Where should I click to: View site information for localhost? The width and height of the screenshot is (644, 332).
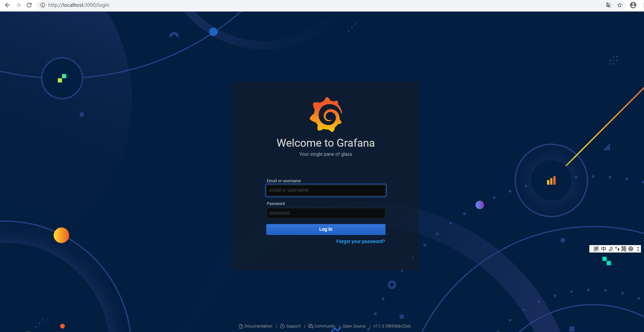[x=43, y=5]
